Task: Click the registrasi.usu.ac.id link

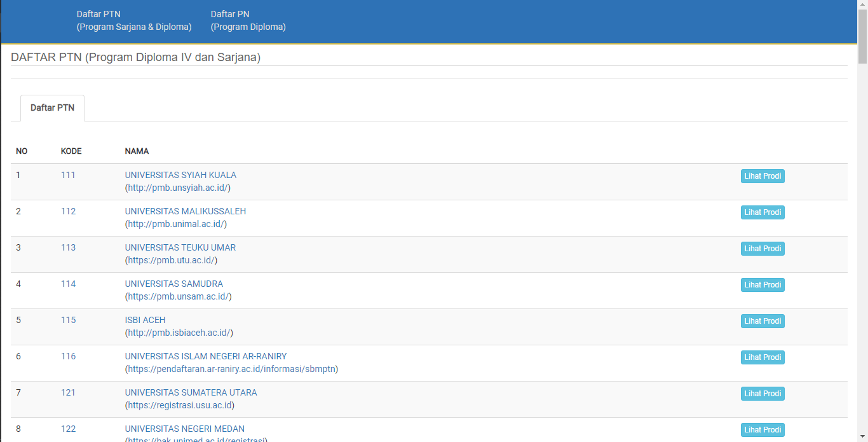Action: click(180, 405)
